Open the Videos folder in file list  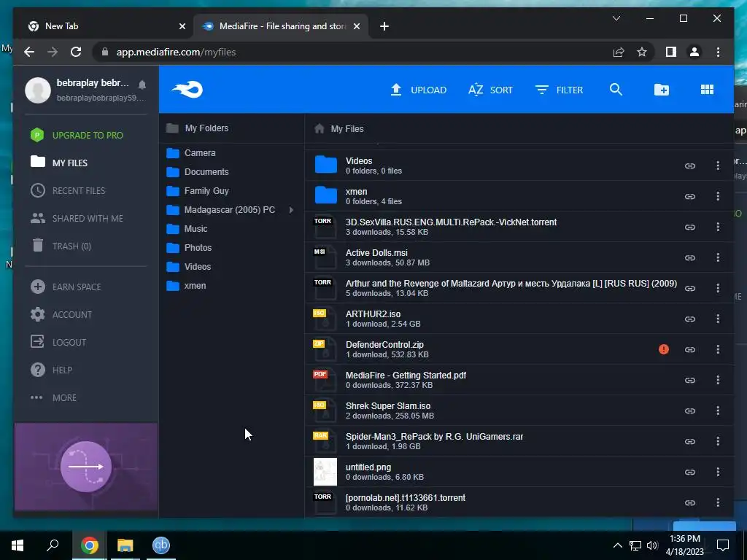pyautogui.click(x=519, y=166)
